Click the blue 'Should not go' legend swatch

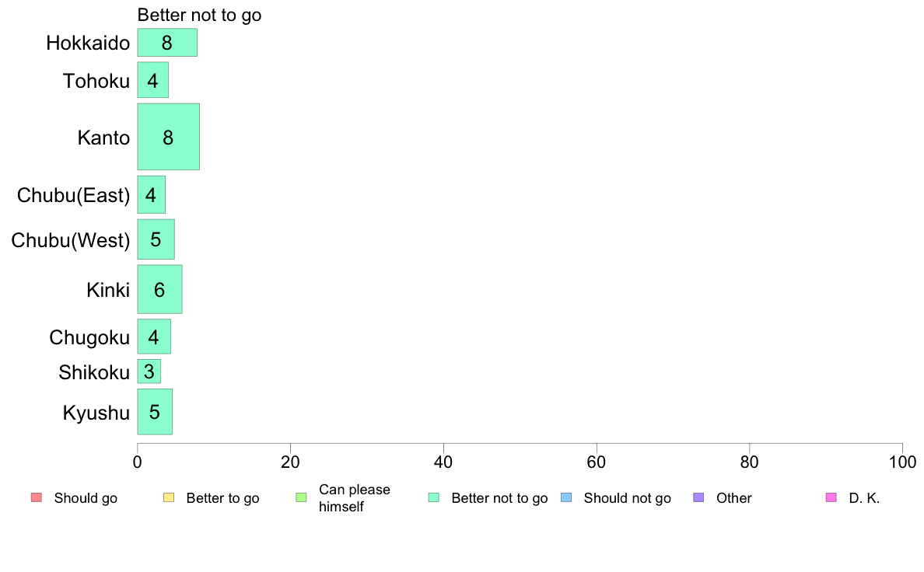coord(566,497)
